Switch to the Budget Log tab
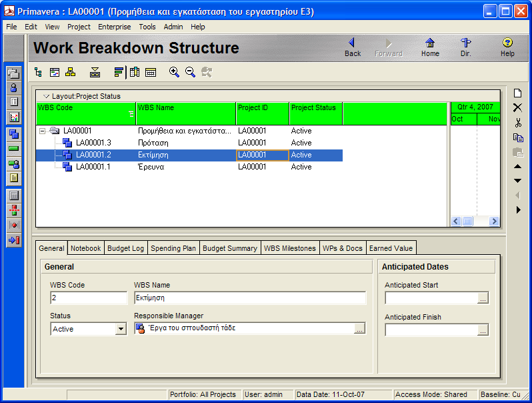 point(125,248)
